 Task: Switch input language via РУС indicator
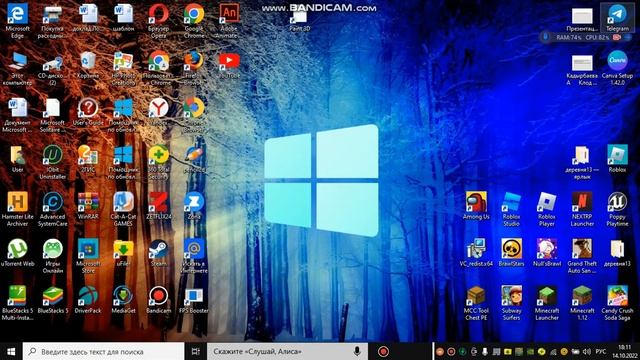coord(601,351)
